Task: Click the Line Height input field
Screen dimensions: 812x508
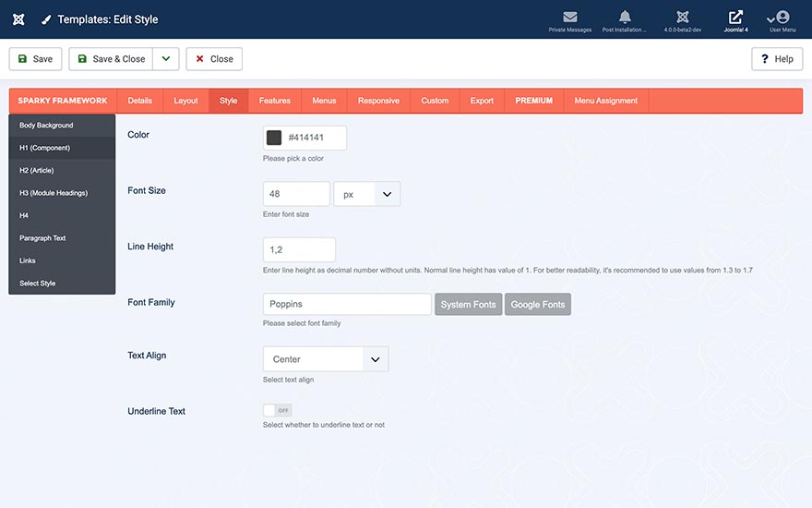Action: 299,249
